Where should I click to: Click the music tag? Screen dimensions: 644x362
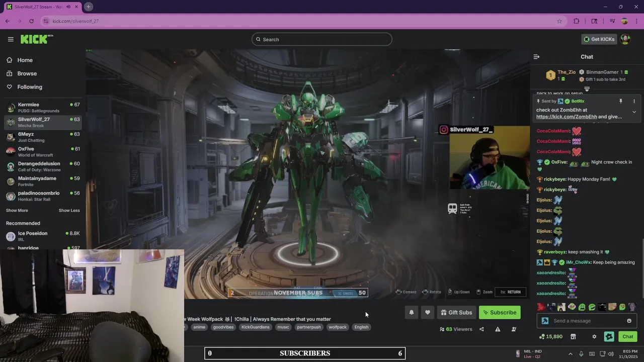click(x=283, y=327)
